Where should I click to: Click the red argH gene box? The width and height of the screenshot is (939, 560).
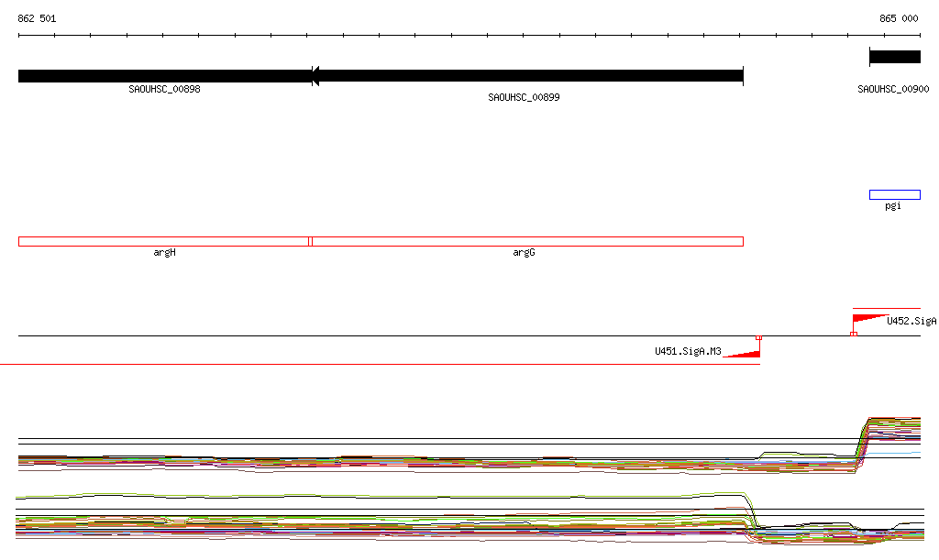pyautogui.click(x=164, y=242)
